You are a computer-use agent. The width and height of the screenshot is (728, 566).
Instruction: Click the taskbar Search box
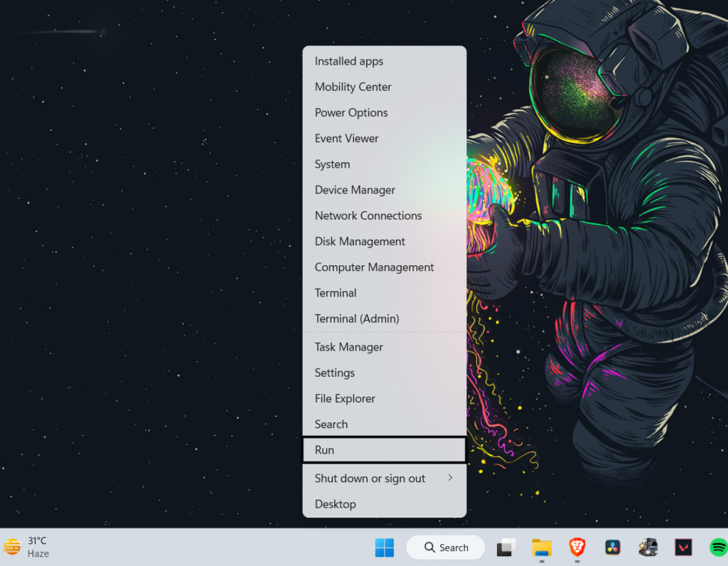click(446, 548)
